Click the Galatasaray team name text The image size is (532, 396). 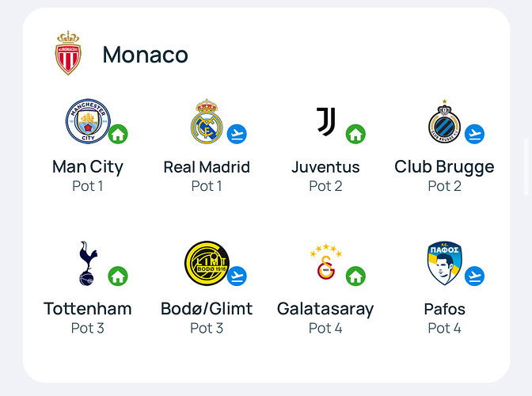[325, 310]
